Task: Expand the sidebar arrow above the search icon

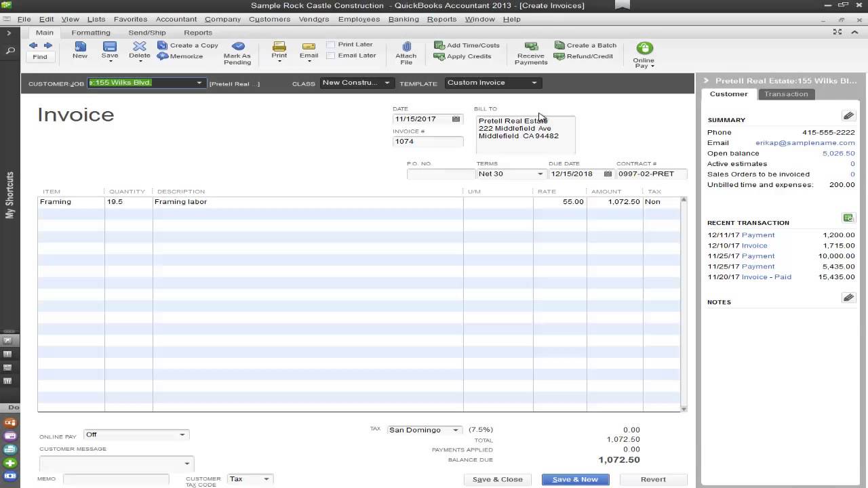Action: click(x=9, y=33)
